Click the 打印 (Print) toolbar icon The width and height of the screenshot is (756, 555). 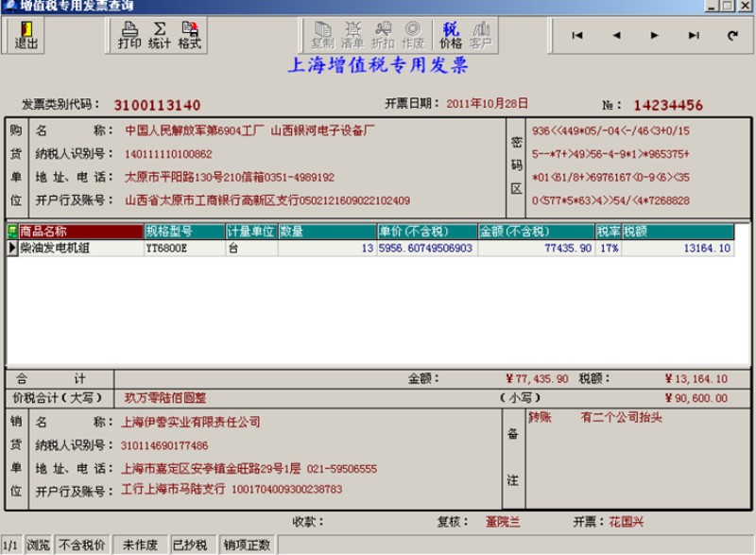(x=129, y=35)
